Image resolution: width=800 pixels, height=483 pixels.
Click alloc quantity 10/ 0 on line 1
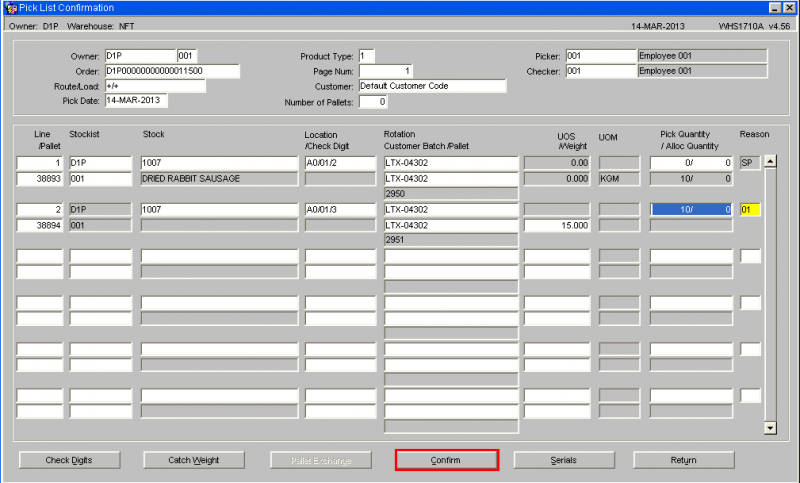coord(691,179)
